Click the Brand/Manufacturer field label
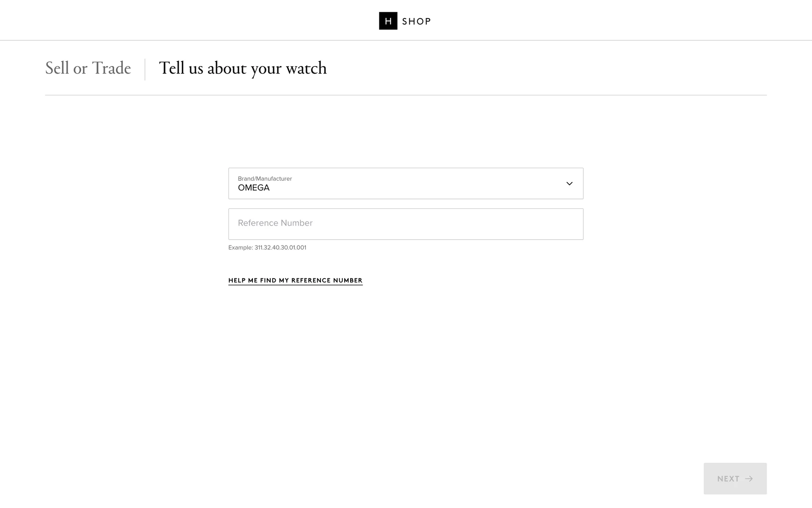812x508 pixels. (x=265, y=179)
